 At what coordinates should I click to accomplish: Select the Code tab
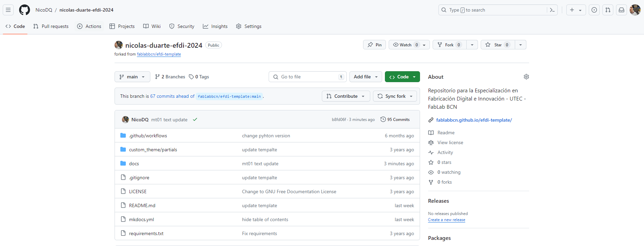point(15,26)
